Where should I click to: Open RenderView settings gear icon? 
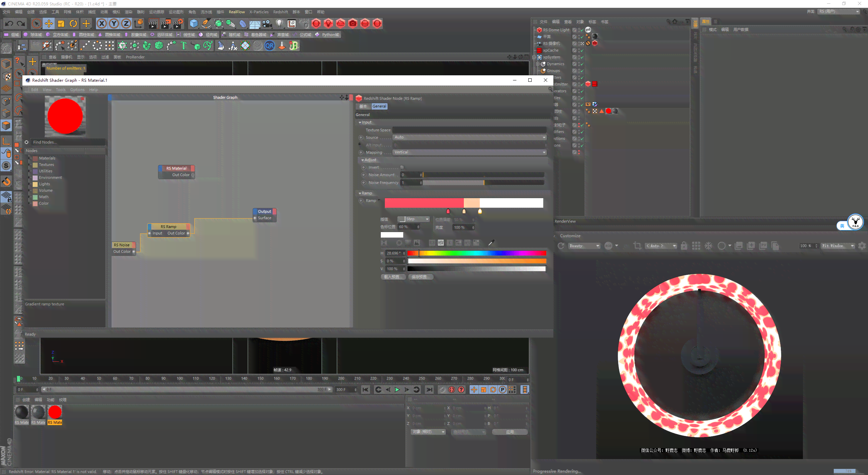[x=862, y=246]
